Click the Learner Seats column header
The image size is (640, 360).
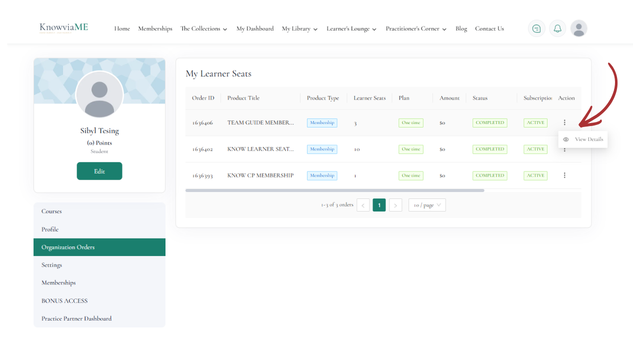click(x=369, y=98)
